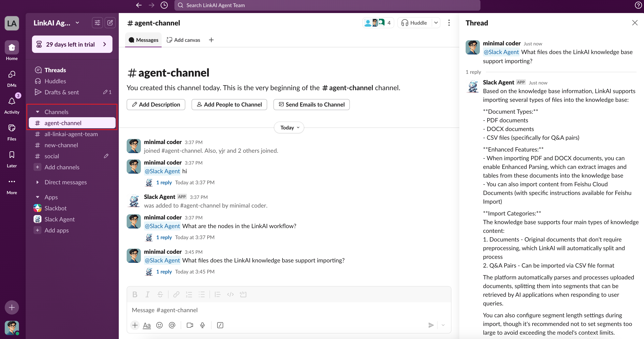Click the Message #agent-channel input field
The image size is (644, 339).
pyautogui.click(x=275, y=310)
